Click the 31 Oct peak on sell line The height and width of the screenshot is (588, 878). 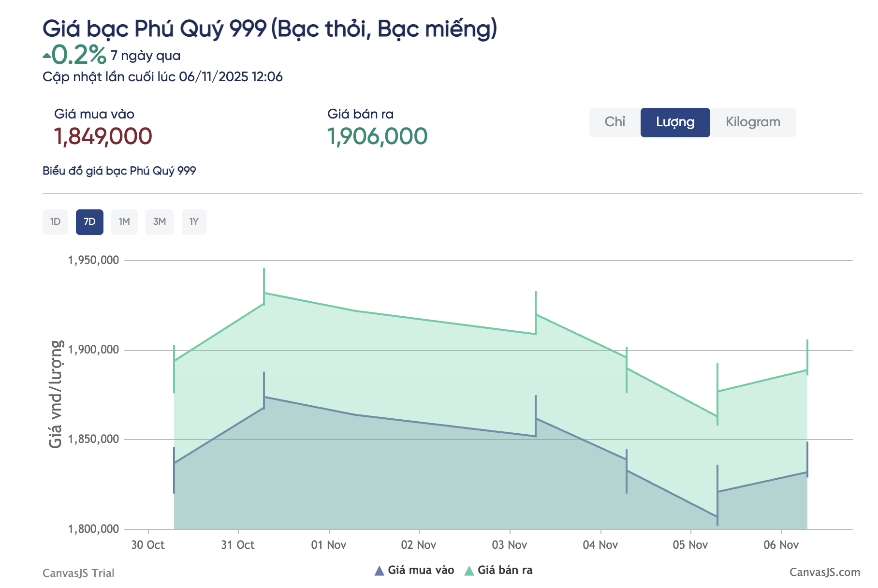point(264,293)
